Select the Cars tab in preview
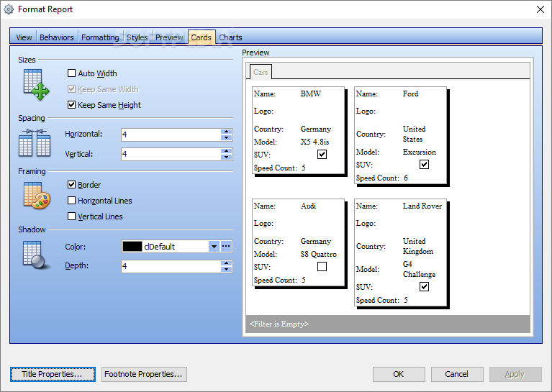The width and height of the screenshot is (552, 392). 261,72
